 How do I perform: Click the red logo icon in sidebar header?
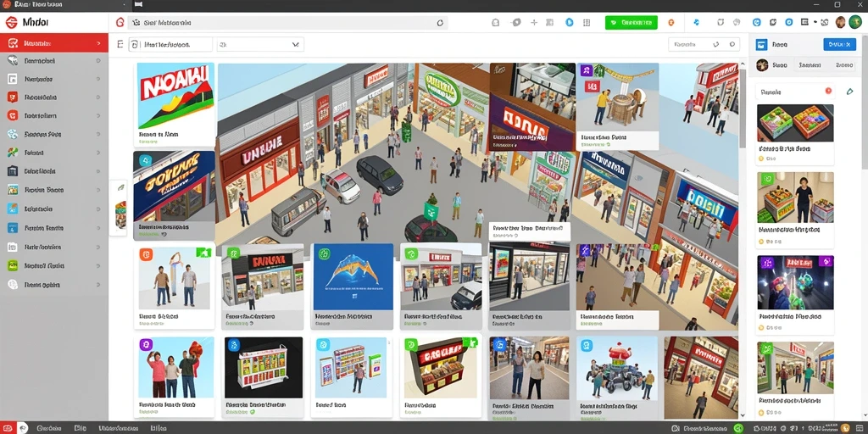pos(11,23)
